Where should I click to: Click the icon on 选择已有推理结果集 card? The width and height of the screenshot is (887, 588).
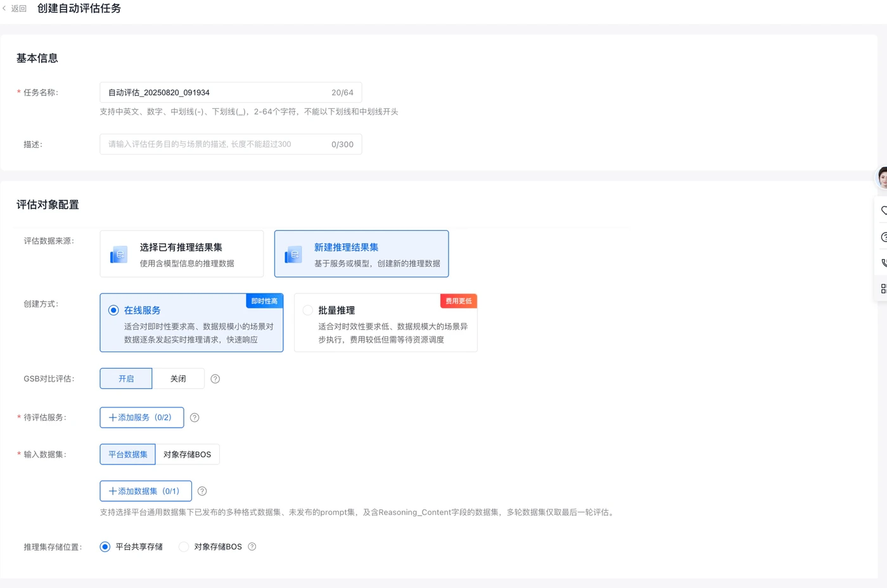point(118,254)
